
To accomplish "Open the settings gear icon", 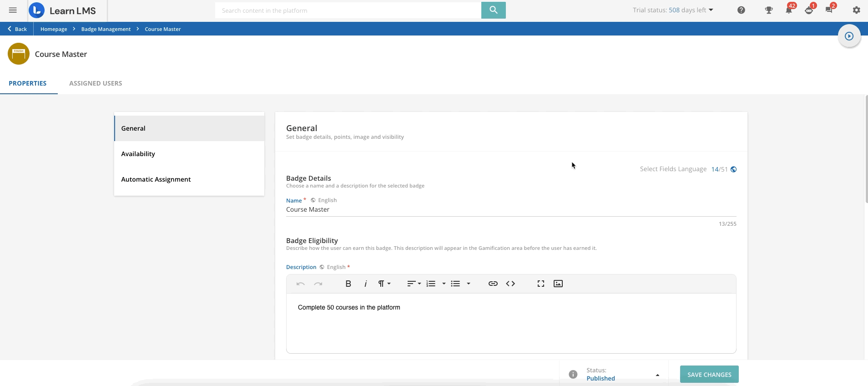I will coord(856,10).
